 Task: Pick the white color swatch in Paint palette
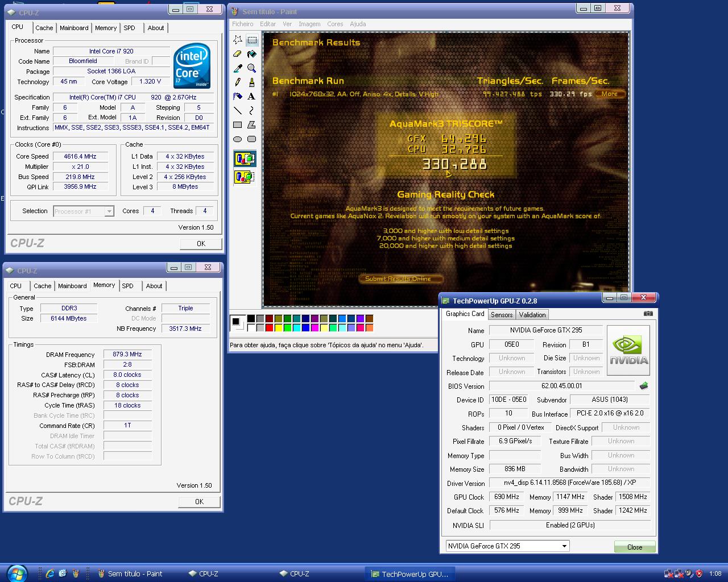click(251, 327)
